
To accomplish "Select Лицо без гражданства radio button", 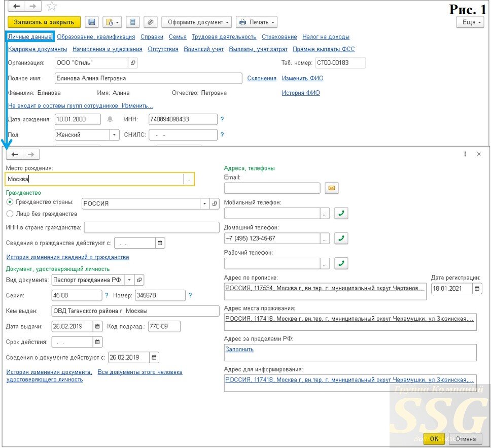I will [x=10, y=214].
